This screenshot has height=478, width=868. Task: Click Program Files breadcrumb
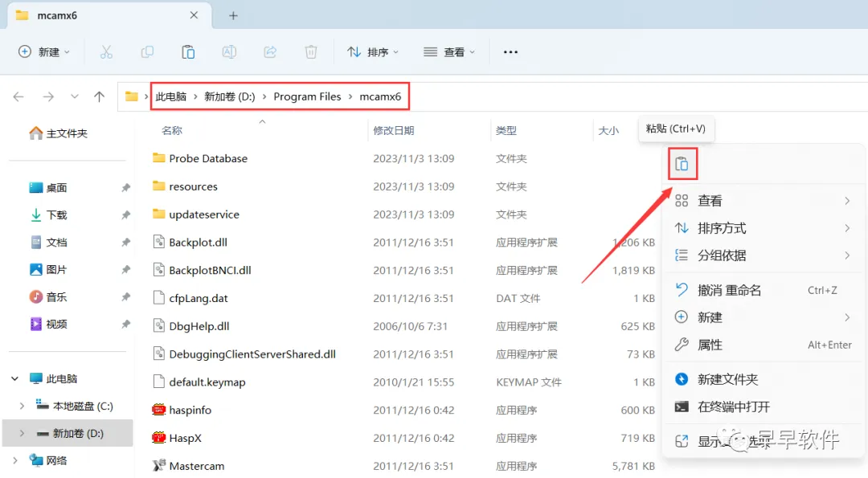coord(307,97)
